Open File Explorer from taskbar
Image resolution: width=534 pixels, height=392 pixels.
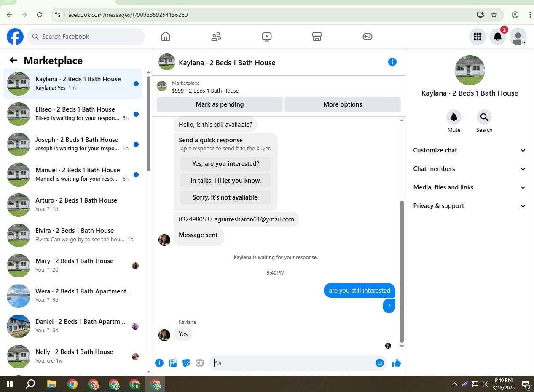coord(52,384)
